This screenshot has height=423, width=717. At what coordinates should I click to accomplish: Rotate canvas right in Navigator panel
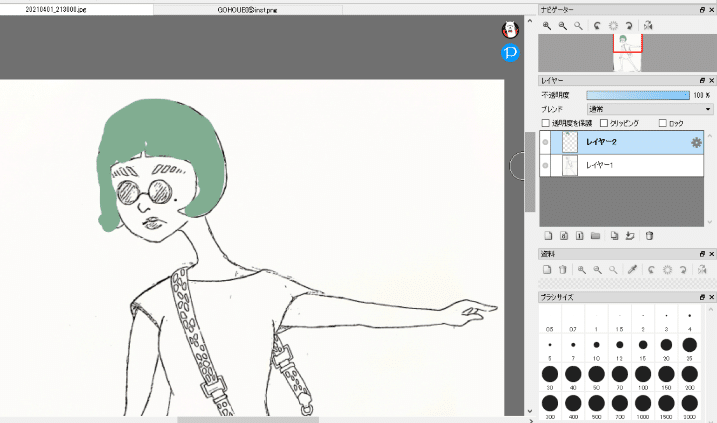[629, 26]
